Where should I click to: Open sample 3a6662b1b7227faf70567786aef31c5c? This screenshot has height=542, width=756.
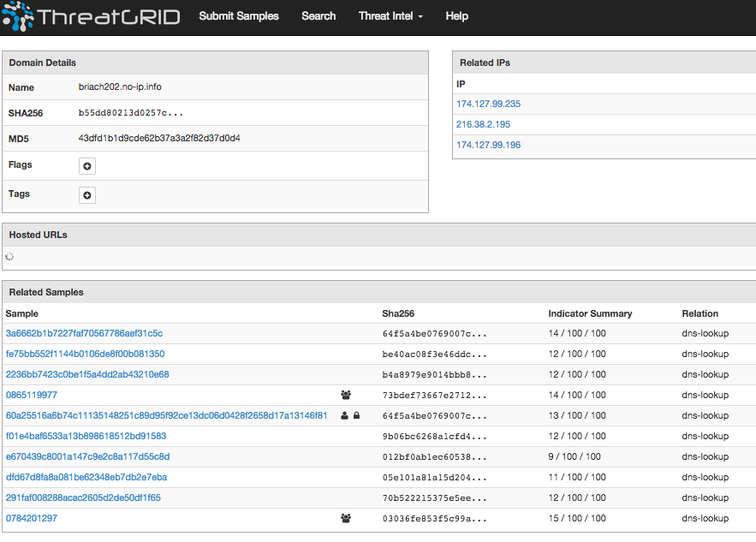84,333
